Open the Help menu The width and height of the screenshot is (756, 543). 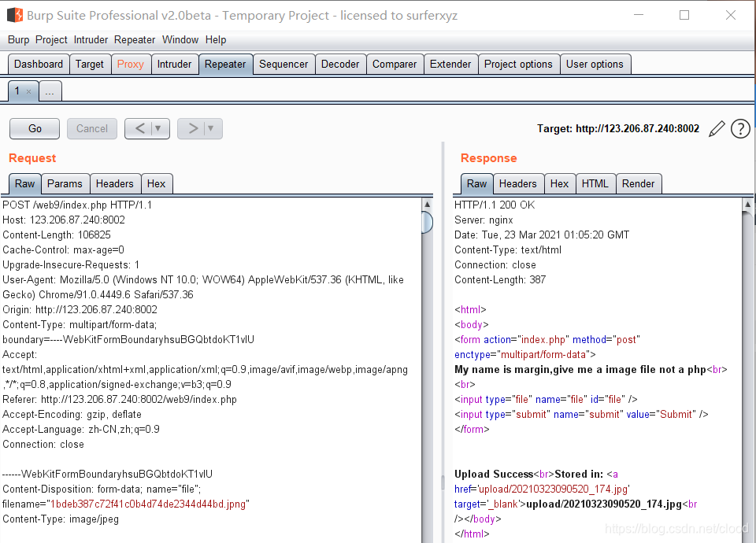click(x=216, y=40)
